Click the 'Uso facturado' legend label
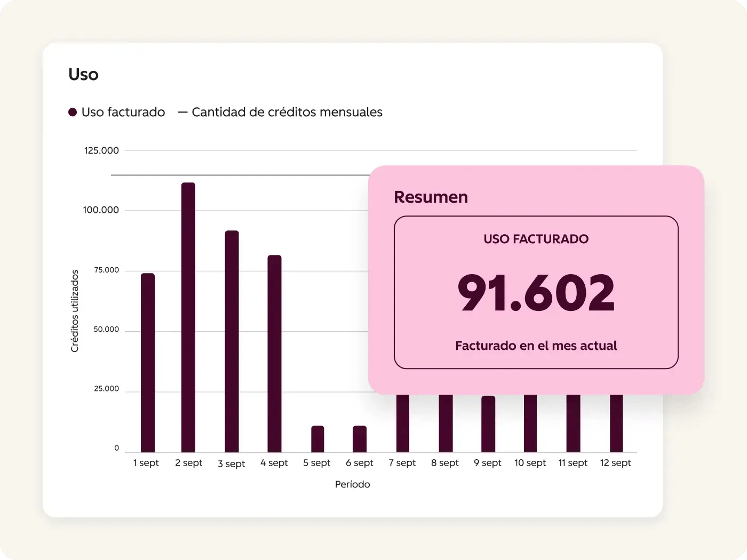This screenshot has height=560, width=747. pos(123,112)
